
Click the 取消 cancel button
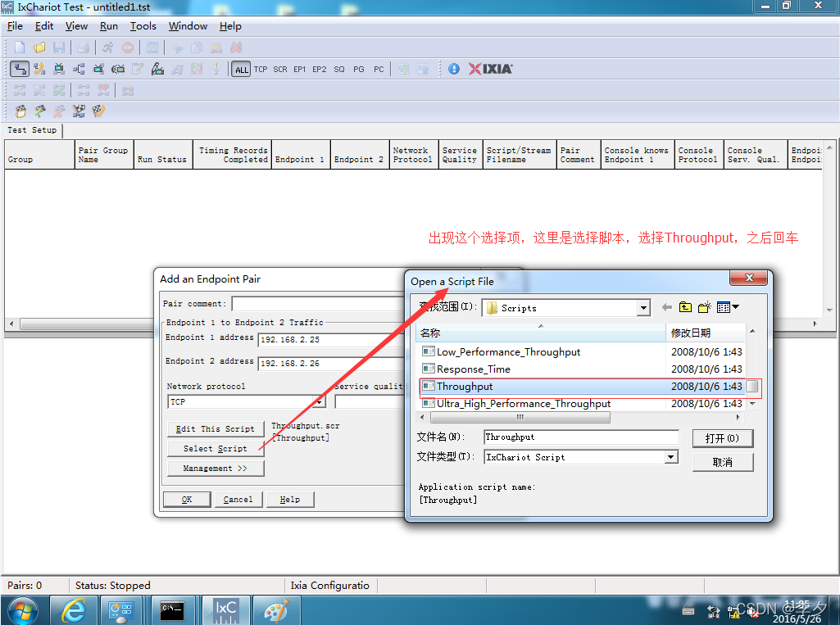pyautogui.click(x=722, y=462)
